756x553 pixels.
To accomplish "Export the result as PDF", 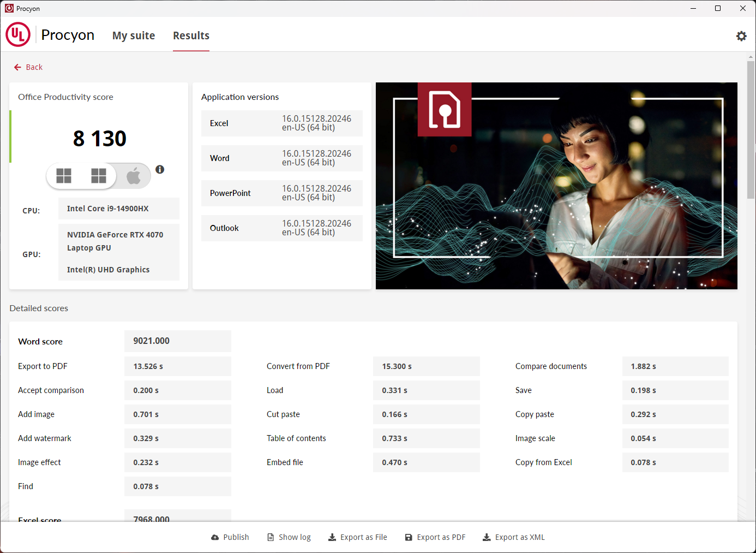I will click(435, 537).
